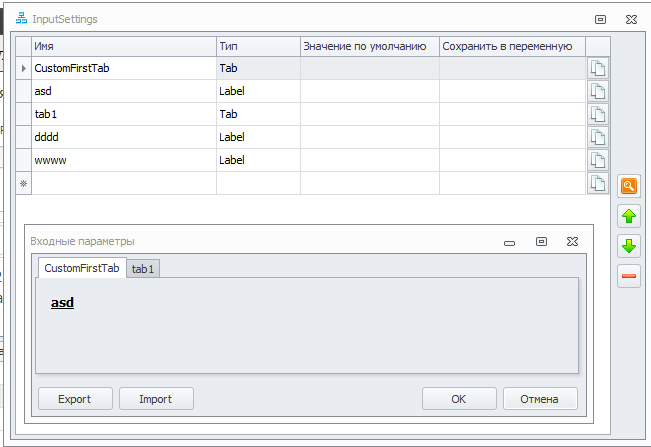The width and height of the screenshot is (651, 447).
Task: Open the Tab type cell of CustomFirstTab
Action: point(258,68)
